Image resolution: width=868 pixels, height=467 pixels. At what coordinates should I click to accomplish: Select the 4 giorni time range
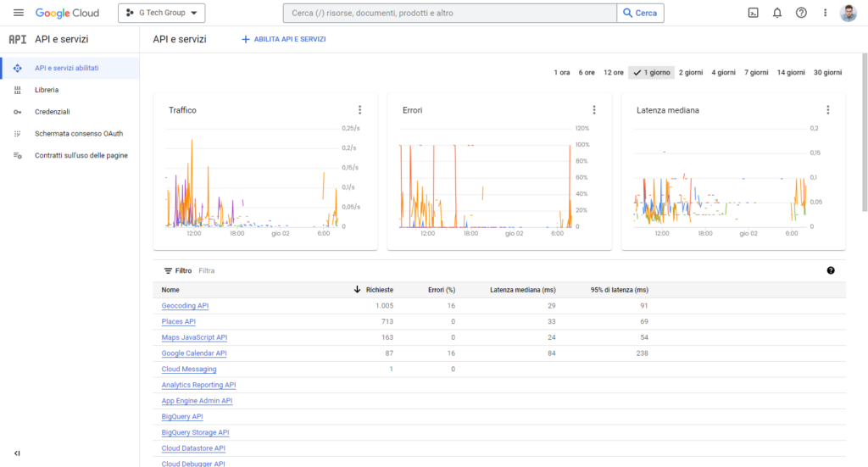pyautogui.click(x=723, y=73)
